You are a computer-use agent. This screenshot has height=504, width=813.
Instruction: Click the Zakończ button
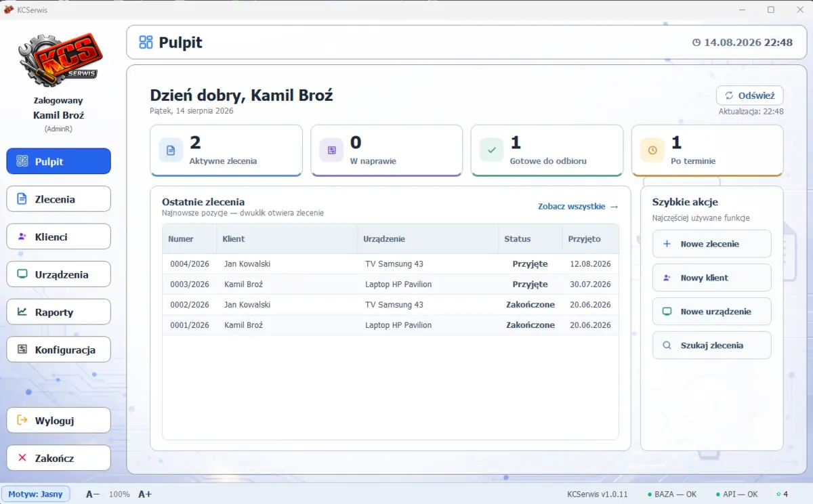(59, 458)
